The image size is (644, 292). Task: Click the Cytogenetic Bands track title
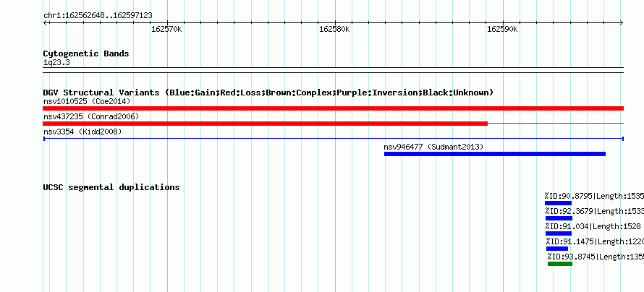[x=86, y=53]
